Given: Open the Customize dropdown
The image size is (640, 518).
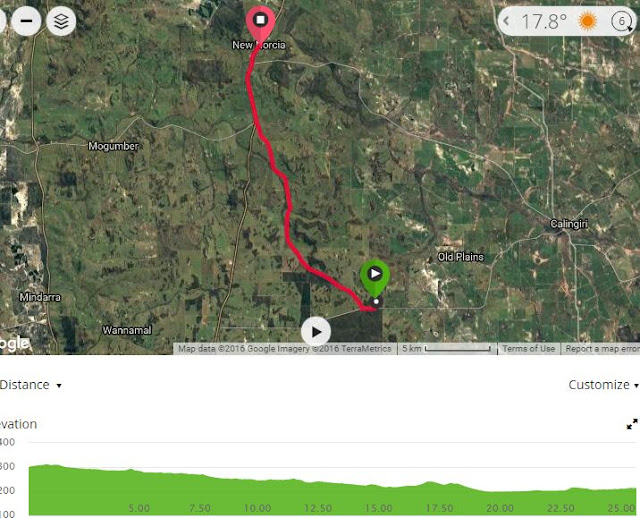Looking at the screenshot, I should (x=603, y=385).
